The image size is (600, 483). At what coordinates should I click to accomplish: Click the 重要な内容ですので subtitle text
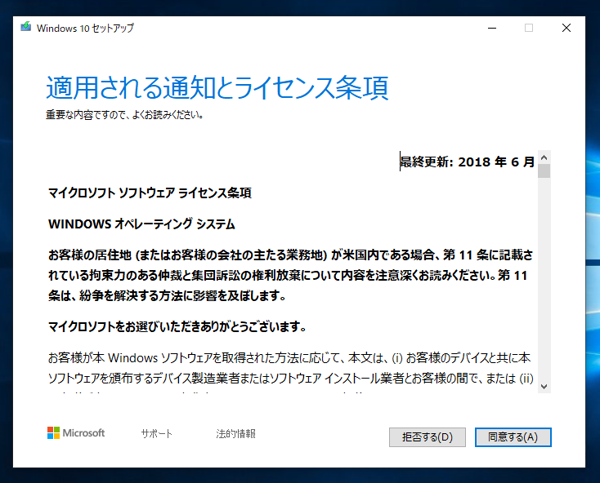click(124, 114)
